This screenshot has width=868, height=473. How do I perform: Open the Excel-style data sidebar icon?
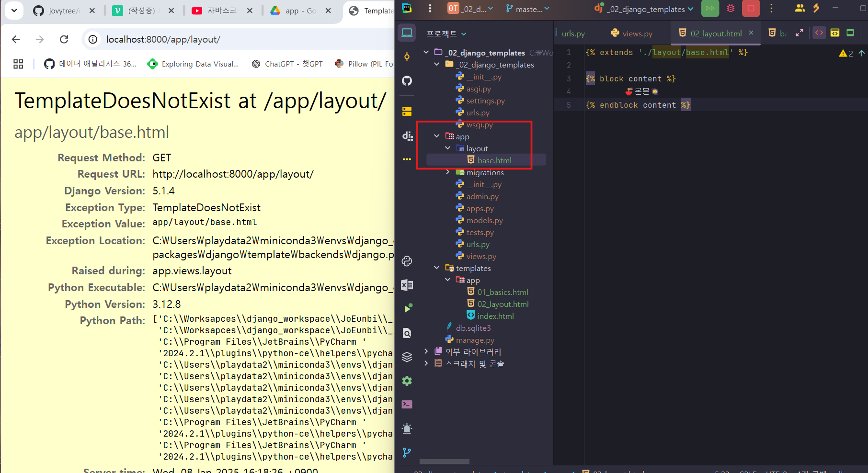click(x=407, y=285)
